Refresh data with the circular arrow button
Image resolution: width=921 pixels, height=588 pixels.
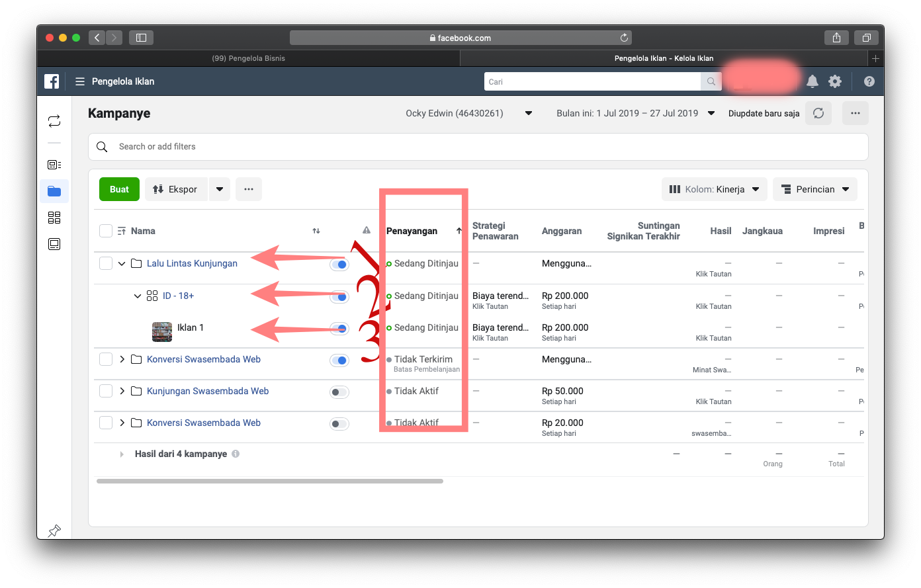click(x=818, y=113)
